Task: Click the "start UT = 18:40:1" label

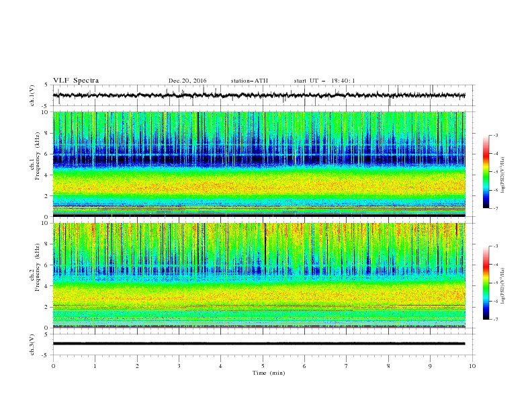Action: point(324,81)
